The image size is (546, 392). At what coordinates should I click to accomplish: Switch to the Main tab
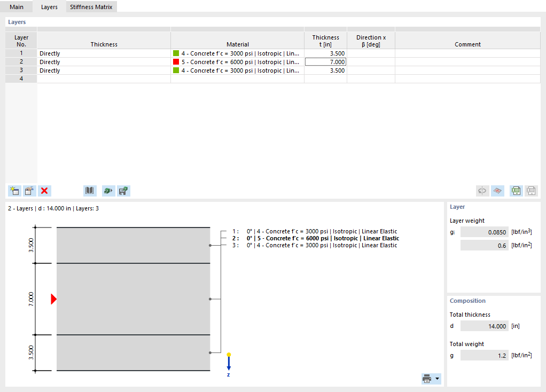tap(17, 7)
